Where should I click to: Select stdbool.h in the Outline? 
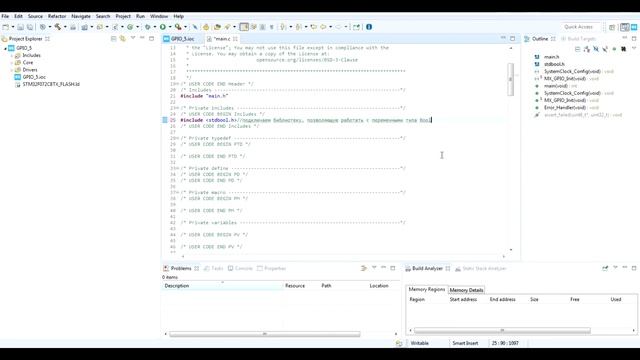click(554, 64)
